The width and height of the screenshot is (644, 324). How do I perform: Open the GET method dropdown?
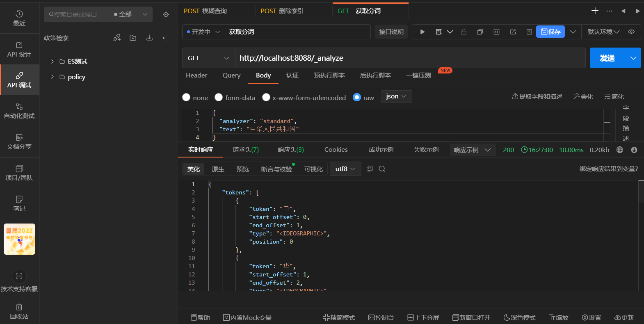tap(208, 58)
